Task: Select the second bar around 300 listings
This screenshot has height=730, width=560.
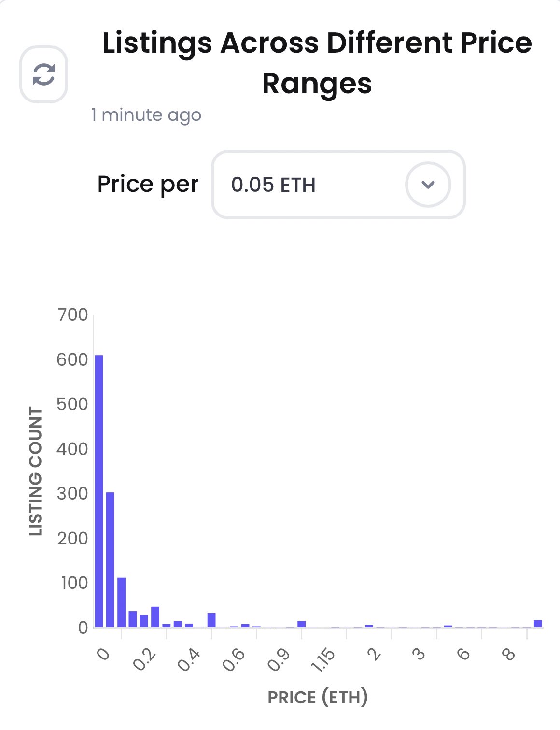Action: point(110,559)
